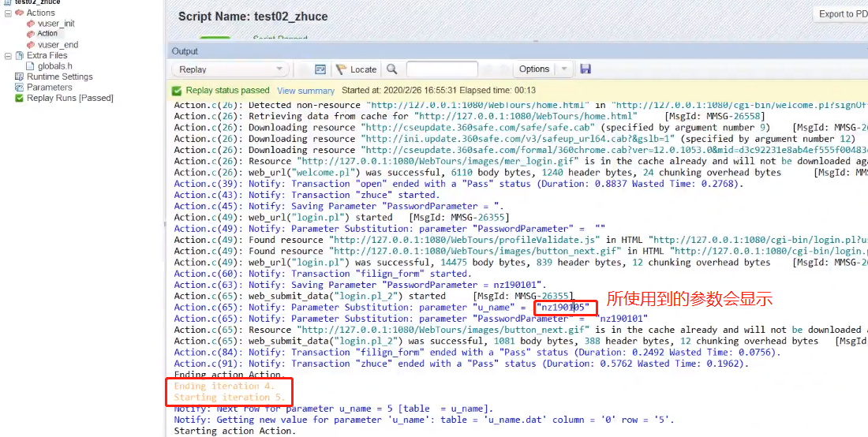Select line Downloading resource safe.cab
Viewport: 868px width, 437px height.
[x=521, y=127]
